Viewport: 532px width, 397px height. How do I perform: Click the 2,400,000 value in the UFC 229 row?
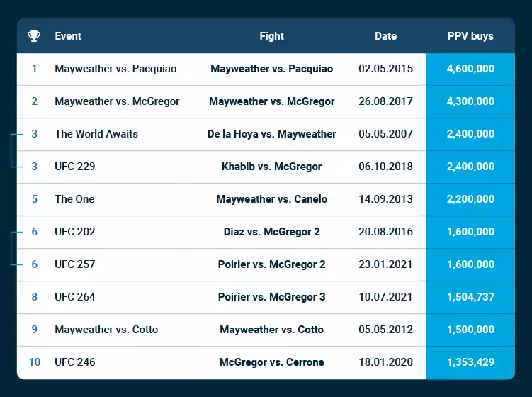(x=470, y=167)
